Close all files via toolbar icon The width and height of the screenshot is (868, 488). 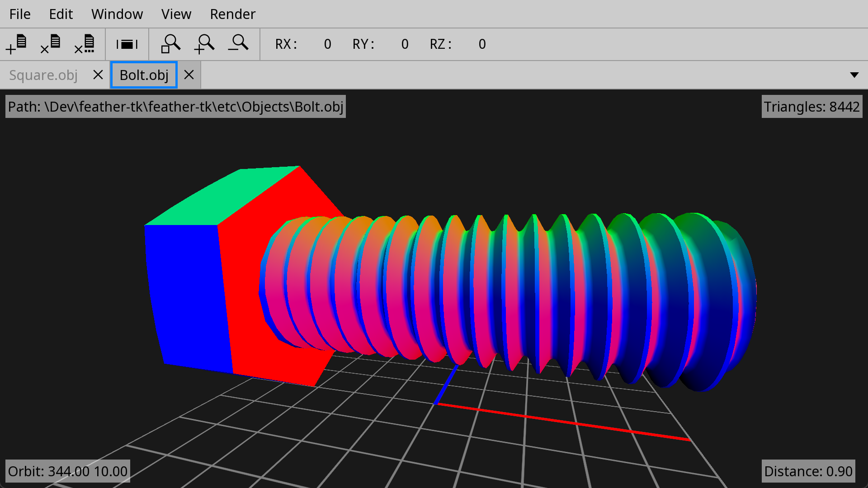(85, 44)
